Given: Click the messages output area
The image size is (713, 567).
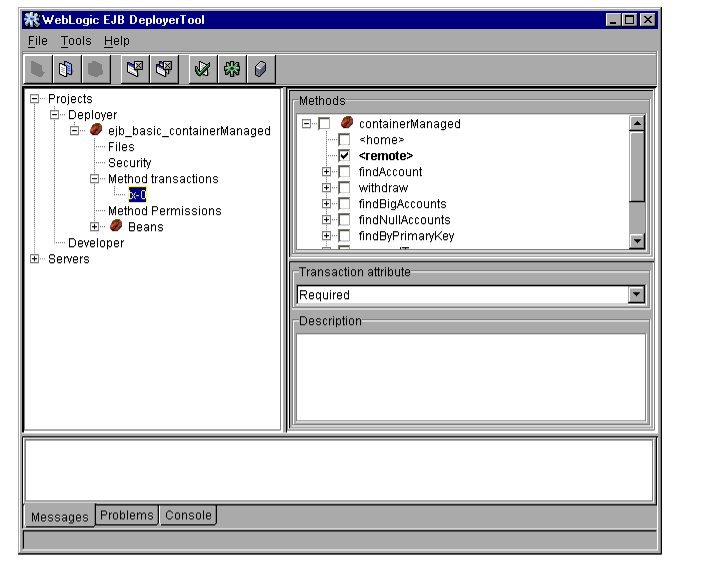Looking at the screenshot, I should click(339, 471).
